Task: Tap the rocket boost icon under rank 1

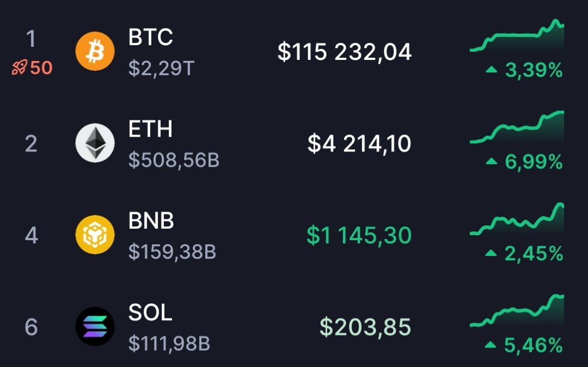Action: [x=20, y=68]
